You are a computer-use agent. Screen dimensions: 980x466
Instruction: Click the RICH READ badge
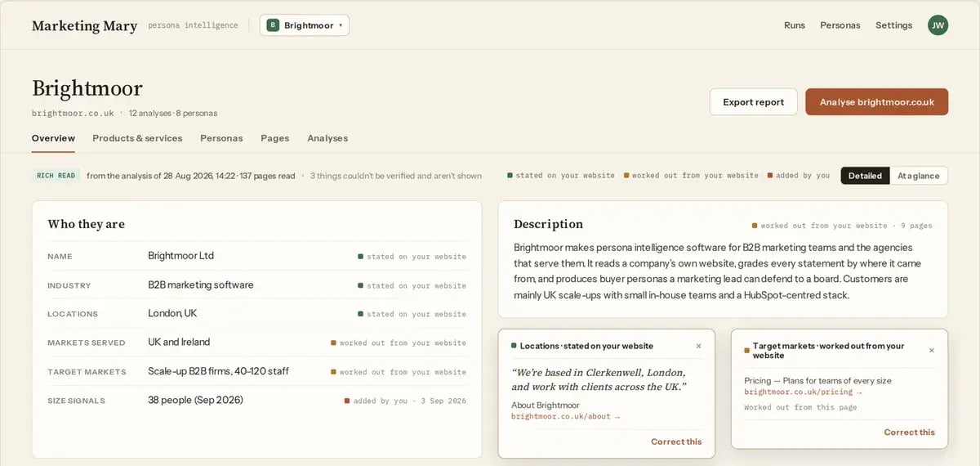(56, 176)
